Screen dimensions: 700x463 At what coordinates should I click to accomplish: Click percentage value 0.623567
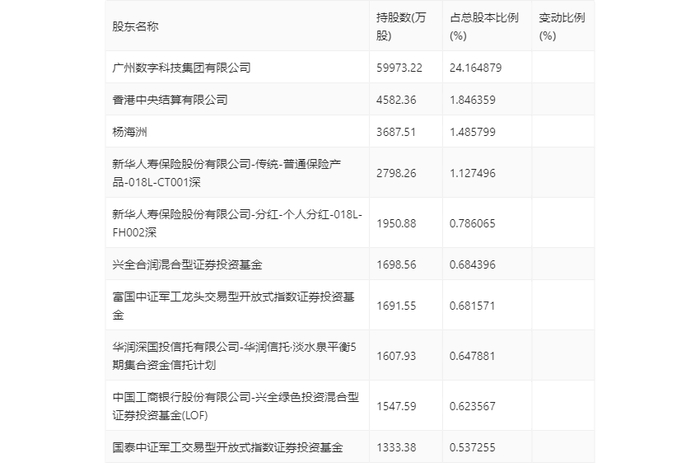tap(472, 406)
